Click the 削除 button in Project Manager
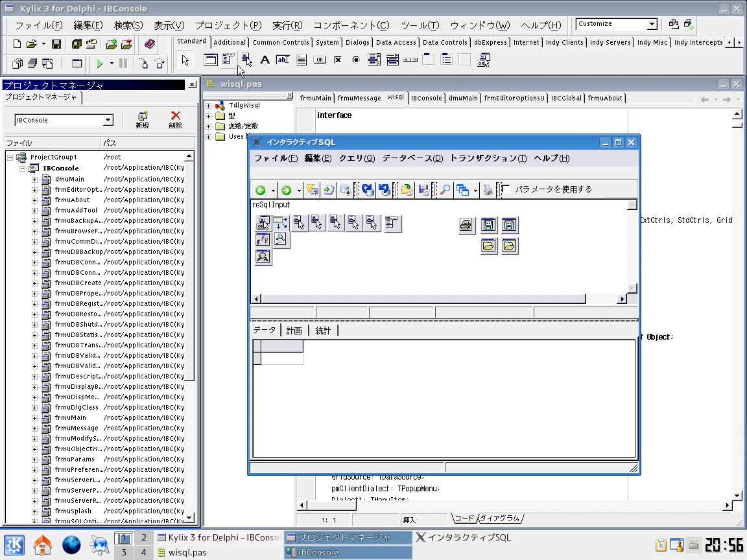 point(175,119)
